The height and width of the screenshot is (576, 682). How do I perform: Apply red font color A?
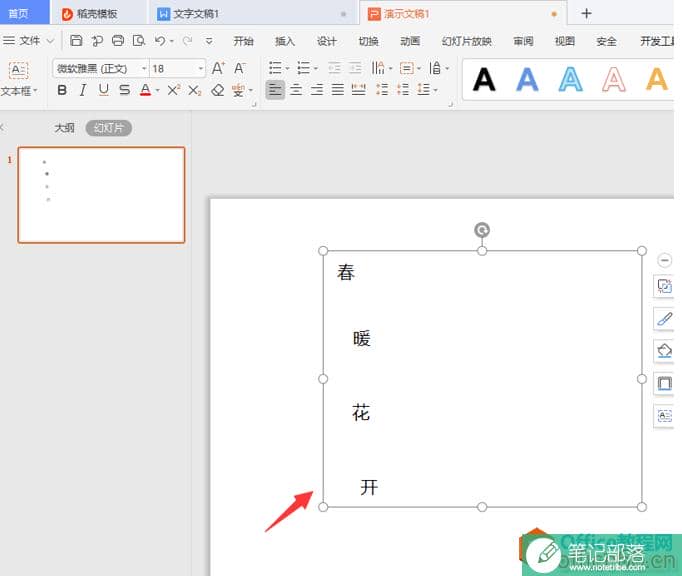[145, 90]
